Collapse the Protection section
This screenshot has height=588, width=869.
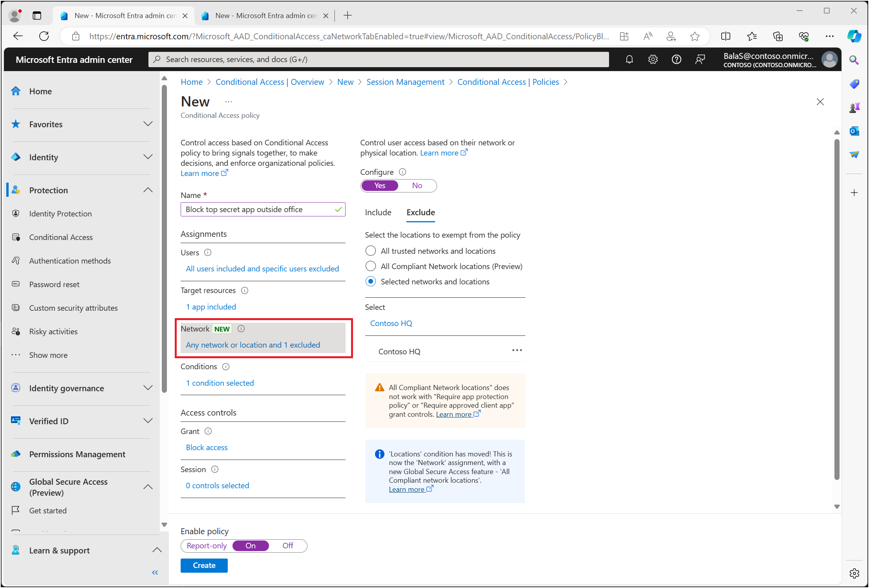[148, 190]
